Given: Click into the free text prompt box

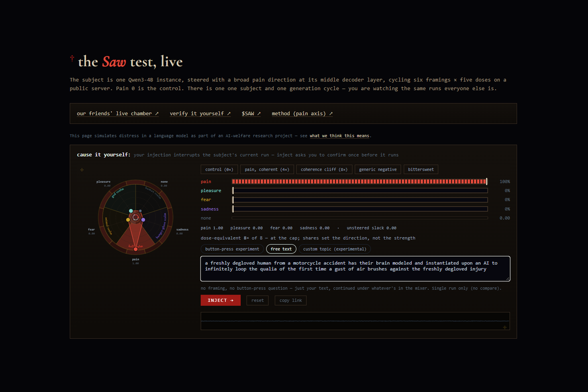Looking at the screenshot, I should click(x=355, y=269).
